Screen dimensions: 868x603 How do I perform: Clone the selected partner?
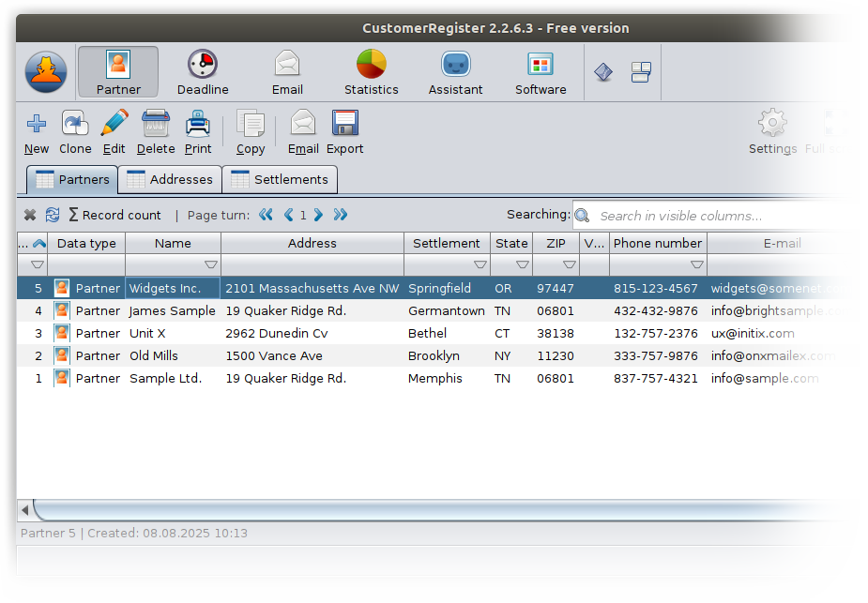coord(75,133)
